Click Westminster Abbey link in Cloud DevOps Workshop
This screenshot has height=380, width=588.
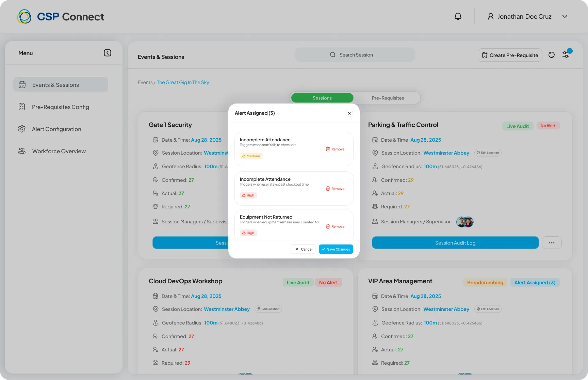pyautogui.click(x=227, y=309)
